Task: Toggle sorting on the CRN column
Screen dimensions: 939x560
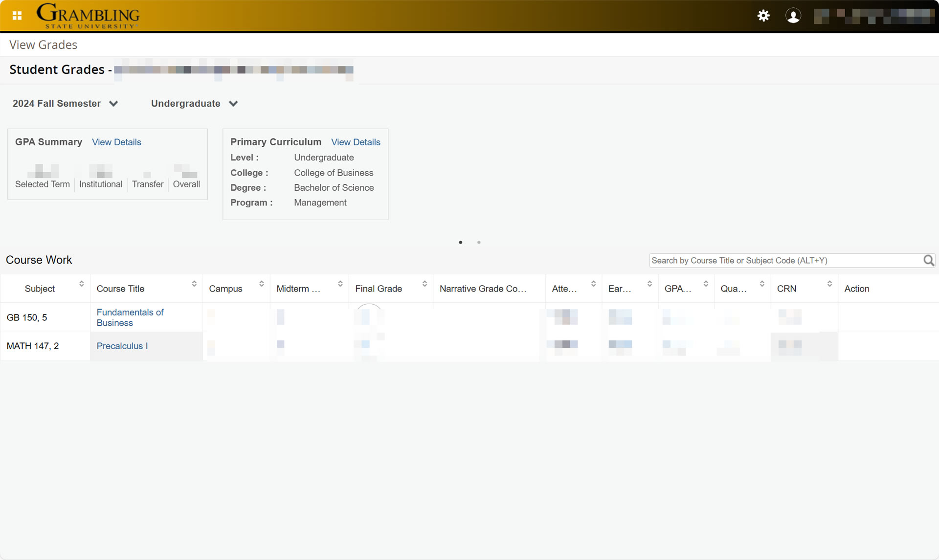Action: (829, 283)
